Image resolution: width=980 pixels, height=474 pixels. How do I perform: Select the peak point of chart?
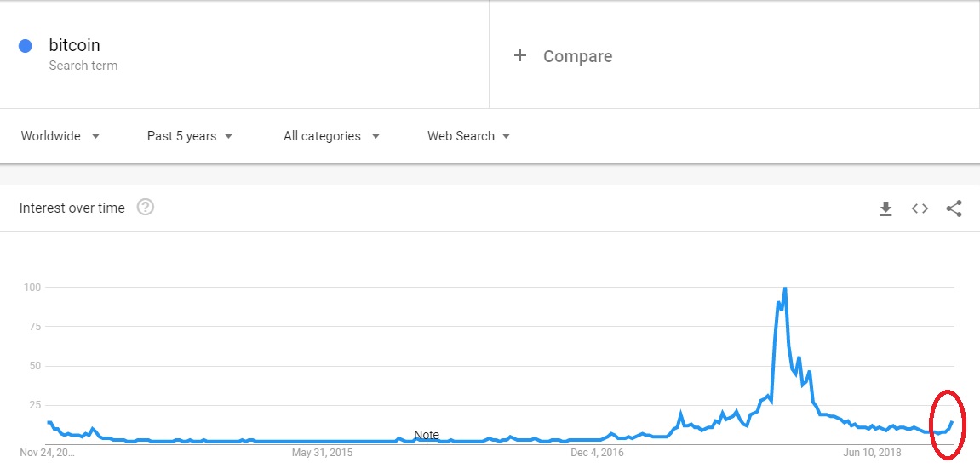click(784, 288)
